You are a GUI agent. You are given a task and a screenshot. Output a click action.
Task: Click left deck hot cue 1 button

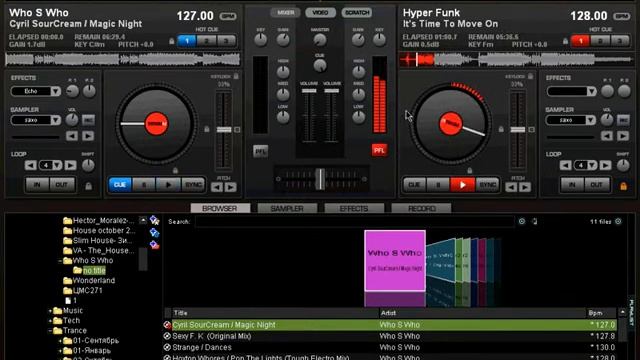pos(187,41)
